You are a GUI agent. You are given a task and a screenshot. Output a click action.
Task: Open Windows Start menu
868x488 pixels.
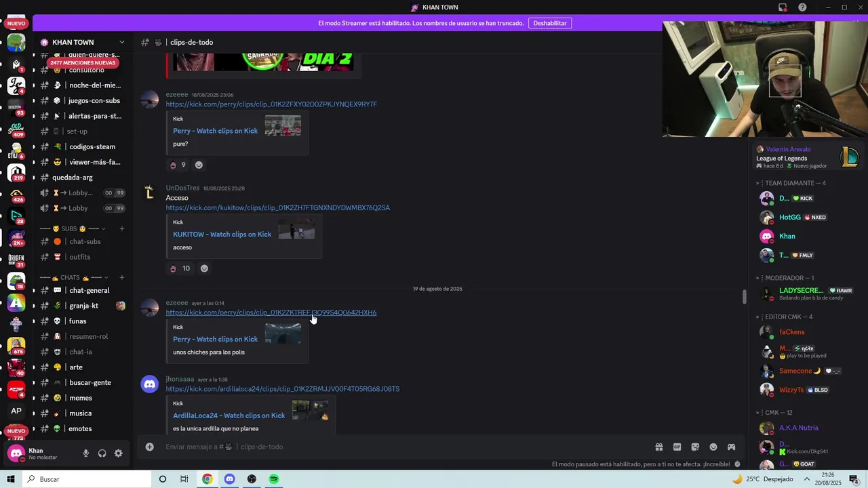tap(11, 479)
